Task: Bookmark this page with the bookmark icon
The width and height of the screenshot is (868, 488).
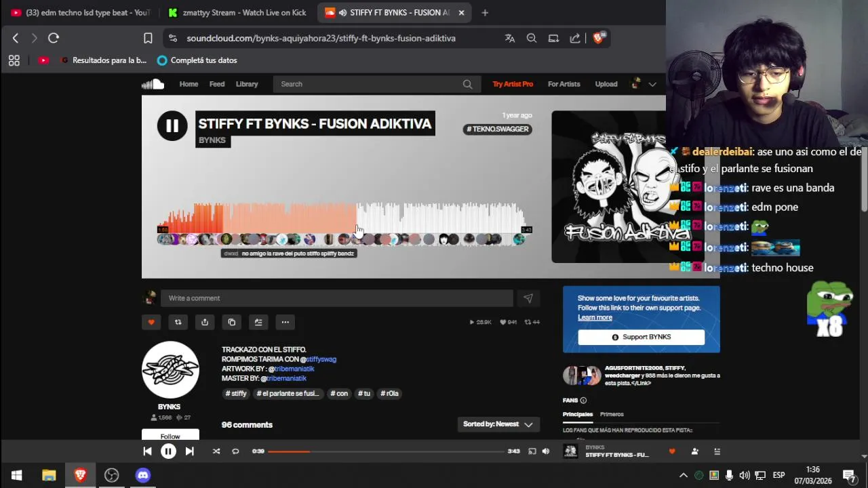Action: [x=148, y=38]
